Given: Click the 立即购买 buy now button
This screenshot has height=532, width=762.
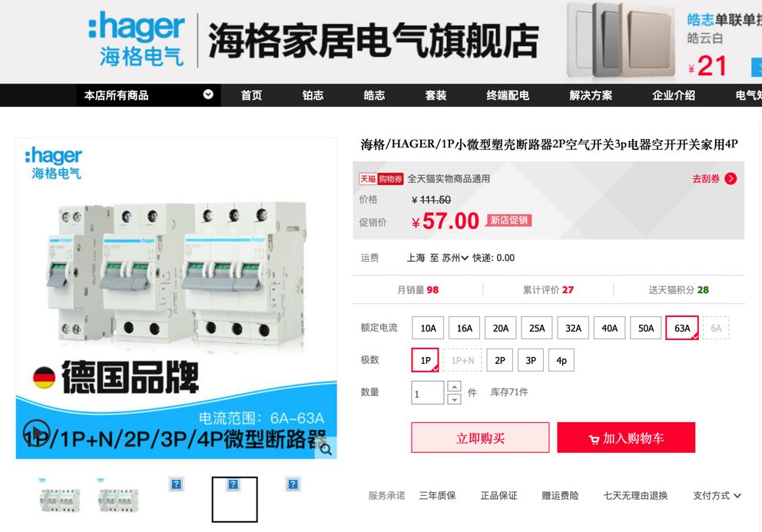Looking at the screenshot, I should tap(480, 438).
